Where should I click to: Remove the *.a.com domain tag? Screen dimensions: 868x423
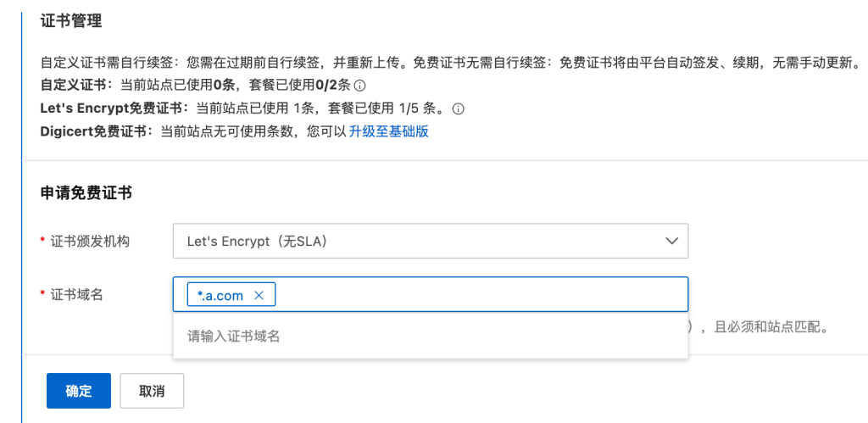(259, 295)
